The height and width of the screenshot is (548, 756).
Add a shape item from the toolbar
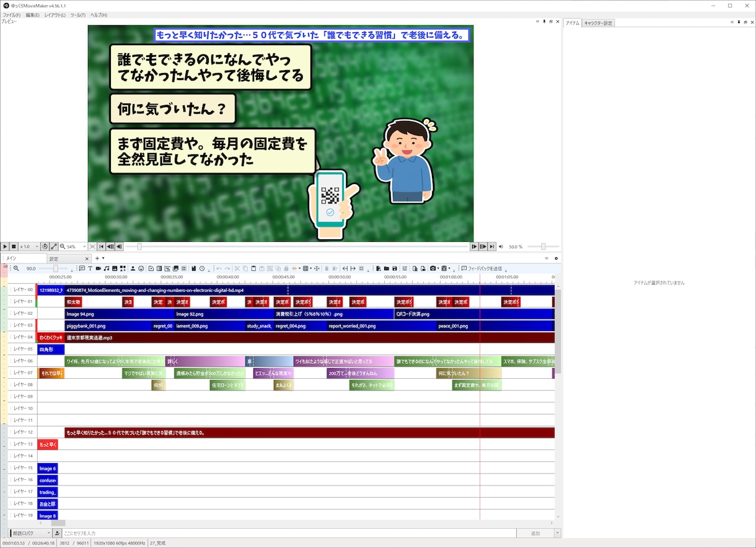(123, 268)
